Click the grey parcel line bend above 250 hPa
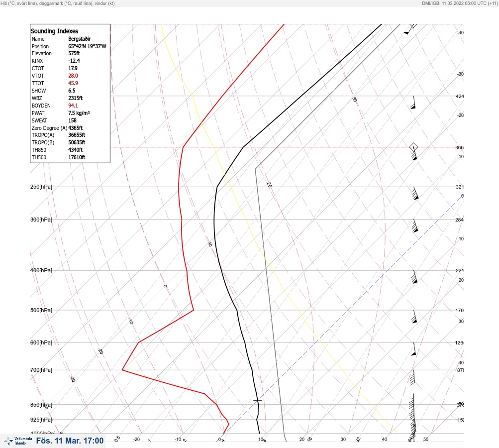 (x=255, y=169)
